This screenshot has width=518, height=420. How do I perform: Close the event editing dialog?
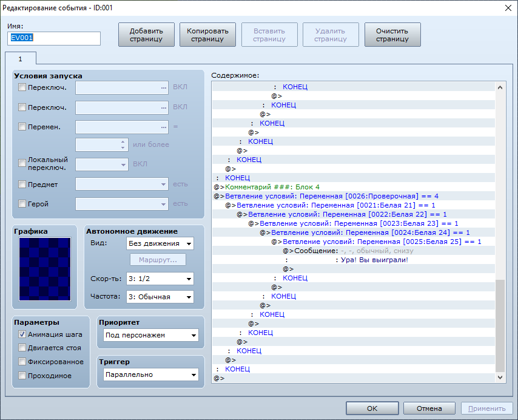pyautogui.click(x=508, y=8)
